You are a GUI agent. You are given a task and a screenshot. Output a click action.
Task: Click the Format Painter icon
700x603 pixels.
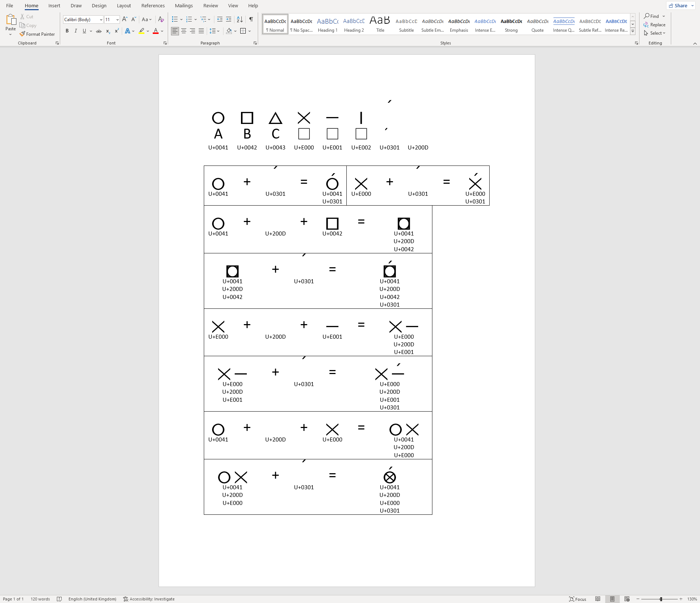[23, 34]
